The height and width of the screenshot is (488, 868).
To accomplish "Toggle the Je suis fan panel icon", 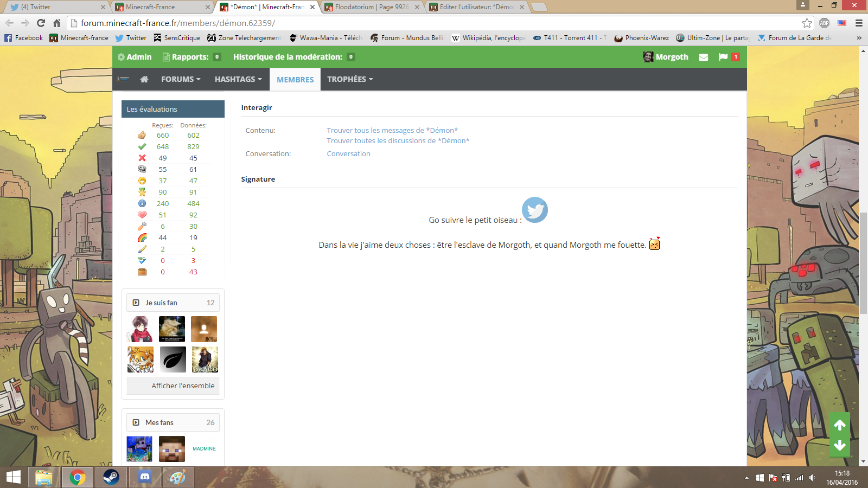I will click(136, 303).
